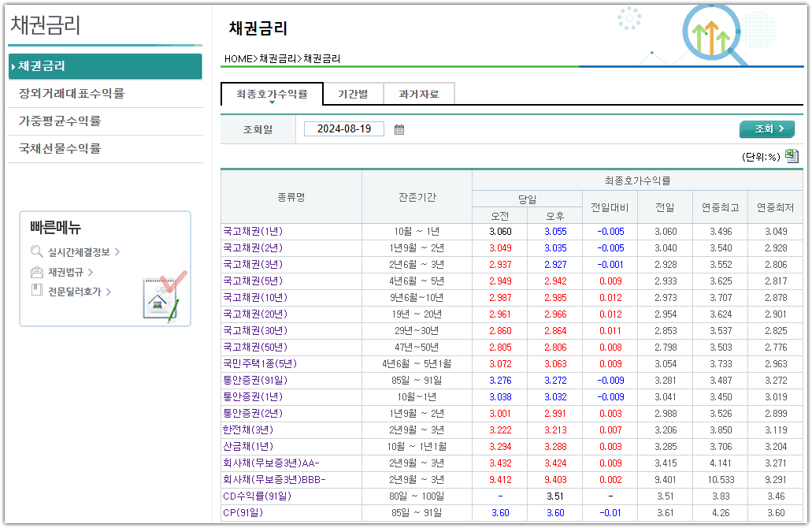Click the magnifier icon beside 실시간체결정보

[36, 251]
